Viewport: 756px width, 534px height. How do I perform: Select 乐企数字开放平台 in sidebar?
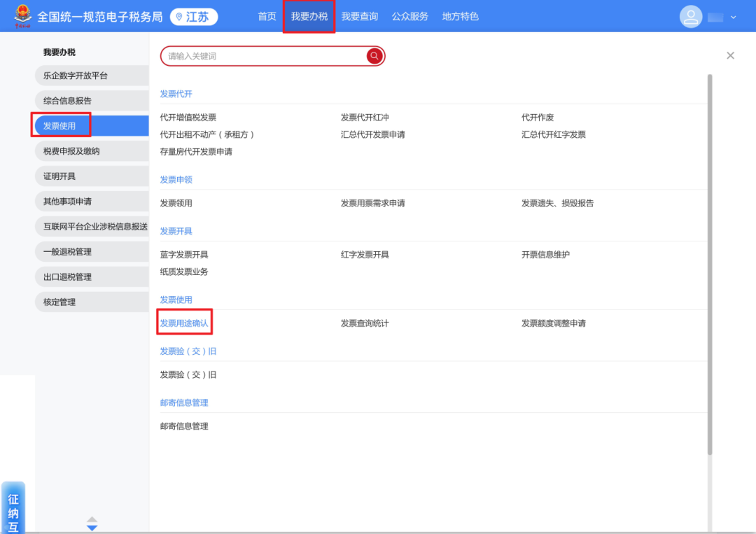92,76
